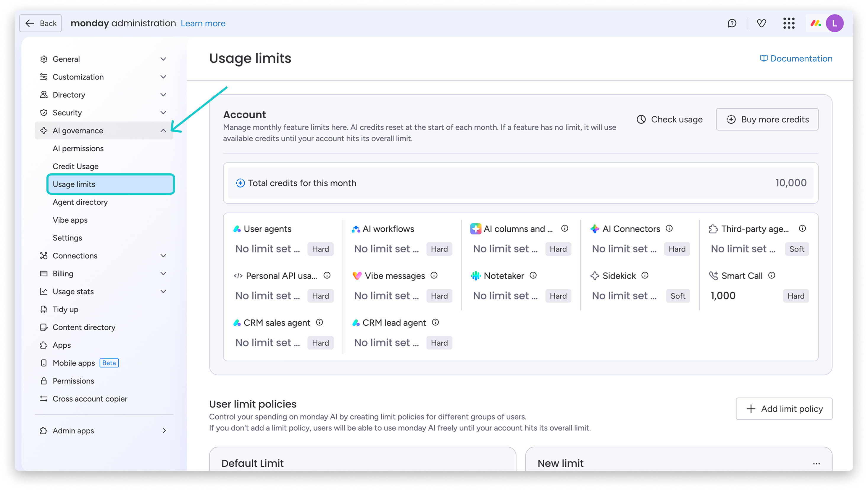Click the AI Connectors colorful icon
This screenshot has width=868, height=490.
tap(595, 229)
